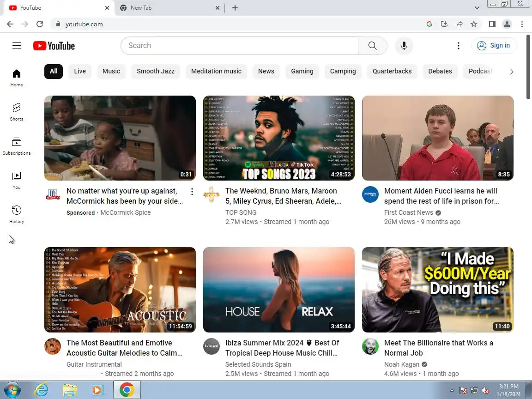Screen dimensions: 532x399
Task: Bookmark this page with star icon
Action: tap(474, 24)
